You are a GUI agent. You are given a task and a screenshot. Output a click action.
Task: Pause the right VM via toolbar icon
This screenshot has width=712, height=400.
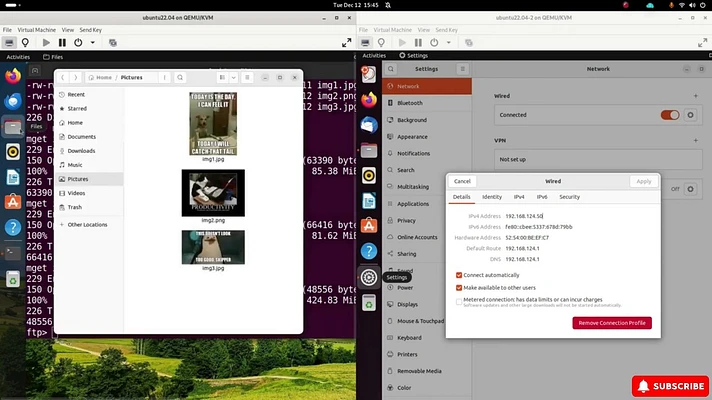click(x=418, y=43)
